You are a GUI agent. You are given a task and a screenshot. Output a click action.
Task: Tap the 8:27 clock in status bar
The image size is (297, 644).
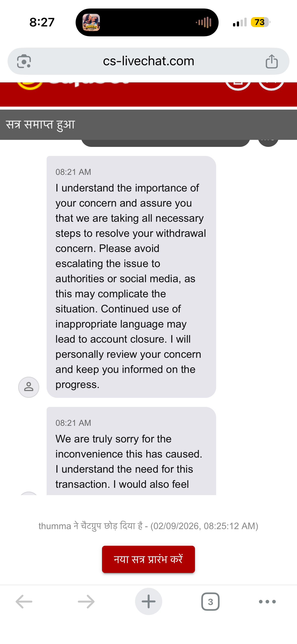tap(42, 22)
